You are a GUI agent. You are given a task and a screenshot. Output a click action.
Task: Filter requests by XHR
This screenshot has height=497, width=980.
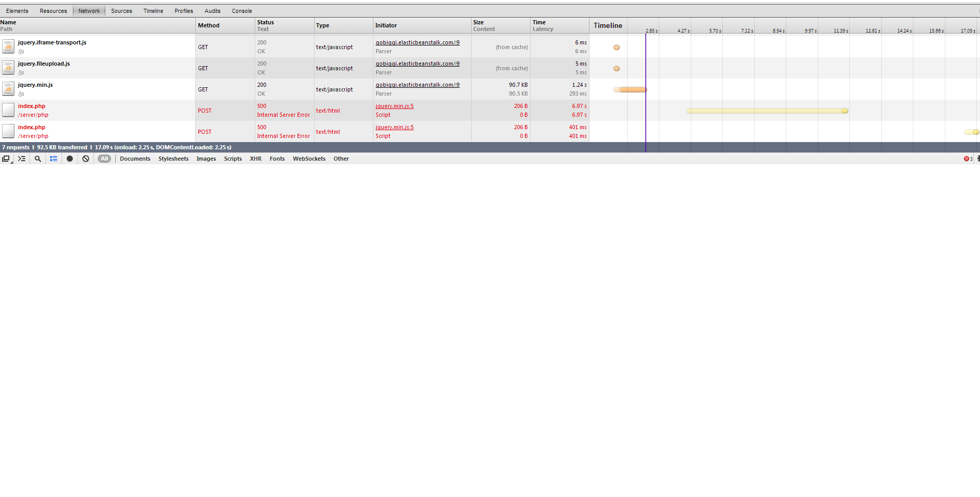(256, 159)
